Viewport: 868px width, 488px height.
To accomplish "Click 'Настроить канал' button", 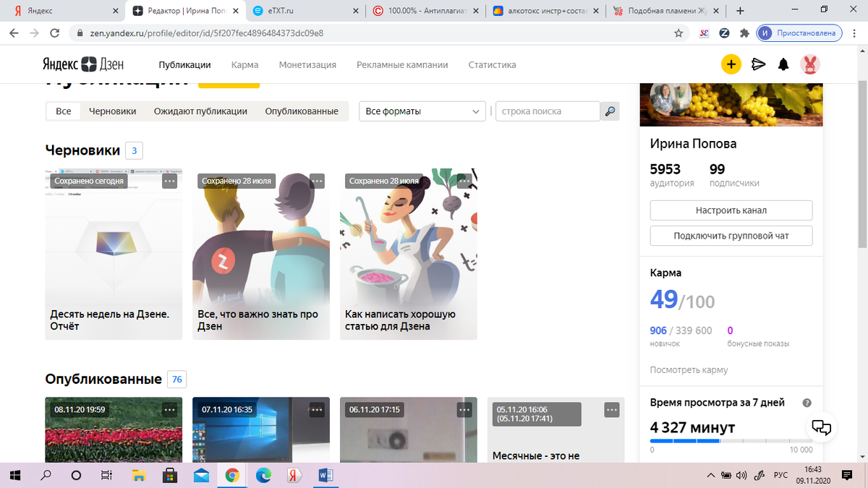I will (x=731, y=210).
